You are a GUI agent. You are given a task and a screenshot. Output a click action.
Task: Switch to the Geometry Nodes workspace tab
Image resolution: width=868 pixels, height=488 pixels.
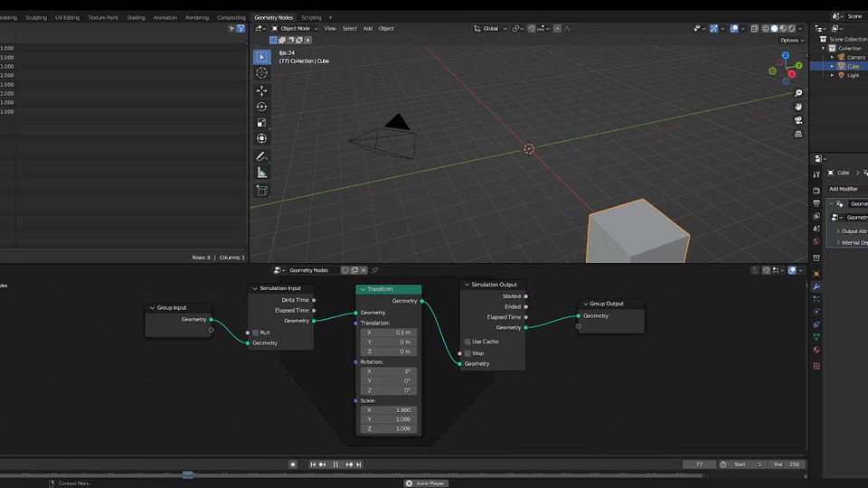[273, 18]
